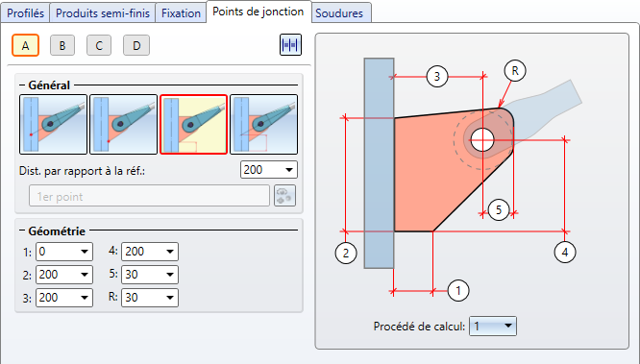Toggle junction point A button
Screen dimensions: 640x364
pyautogui.click(x=25, y=45)
